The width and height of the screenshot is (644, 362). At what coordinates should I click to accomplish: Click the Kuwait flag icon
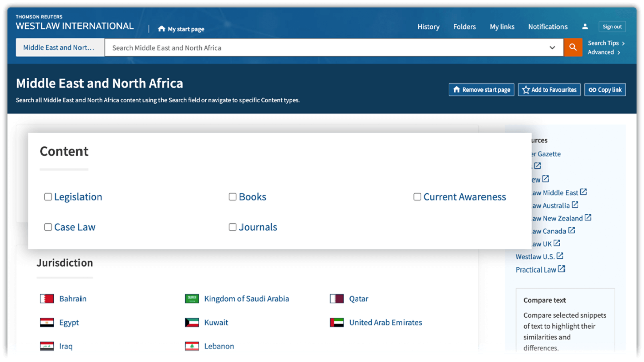(192, 323)
